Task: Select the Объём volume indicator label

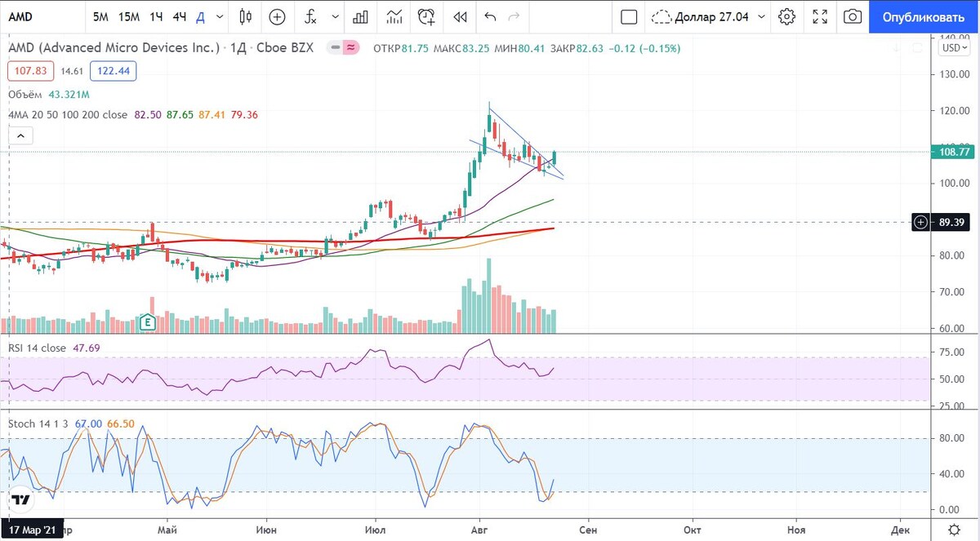Action: click(26, 95)
